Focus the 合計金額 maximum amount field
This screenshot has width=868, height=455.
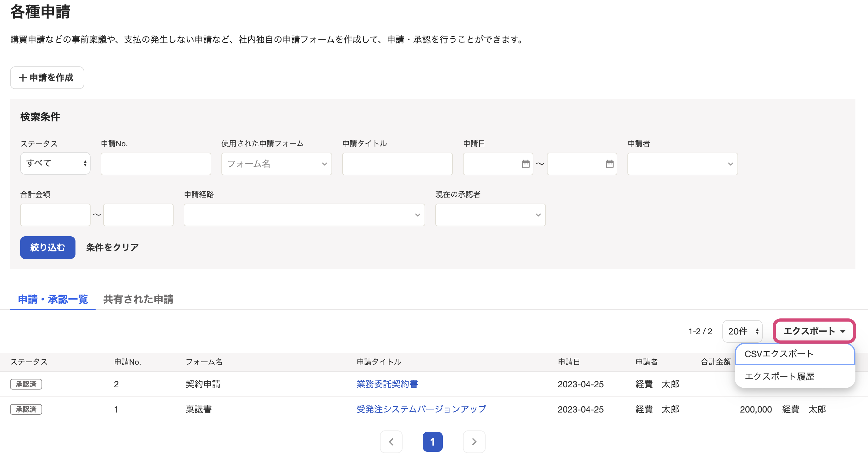[x=138, y=215]
